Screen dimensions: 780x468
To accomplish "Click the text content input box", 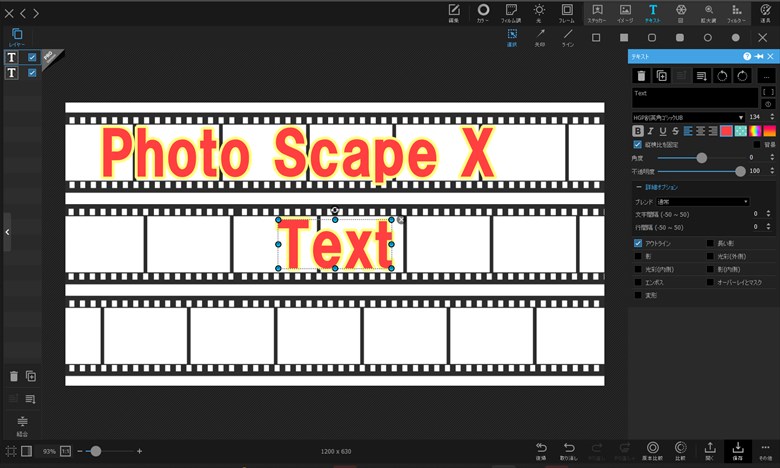I will 695,97.
